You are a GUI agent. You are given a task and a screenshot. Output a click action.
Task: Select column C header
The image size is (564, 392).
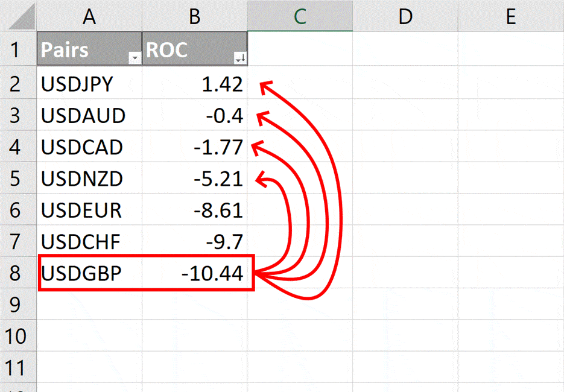[300, 16]
